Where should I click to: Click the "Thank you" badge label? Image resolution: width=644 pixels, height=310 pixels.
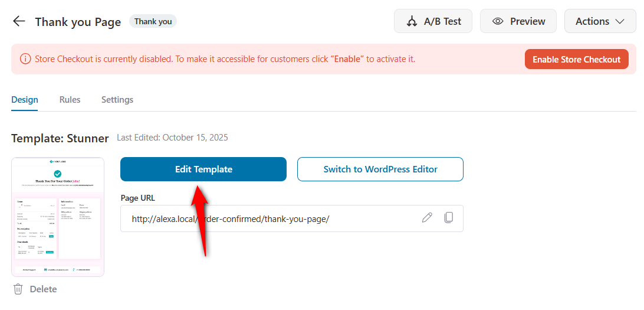point(153,21)
